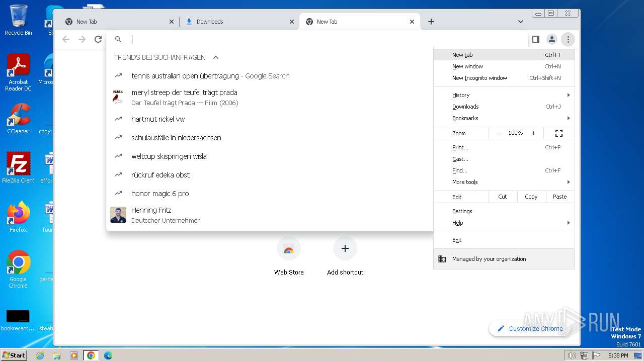Click the volume speaker tray icon
Screen dimensions: 644x362
pyautogui.click(x=572, y=355)
